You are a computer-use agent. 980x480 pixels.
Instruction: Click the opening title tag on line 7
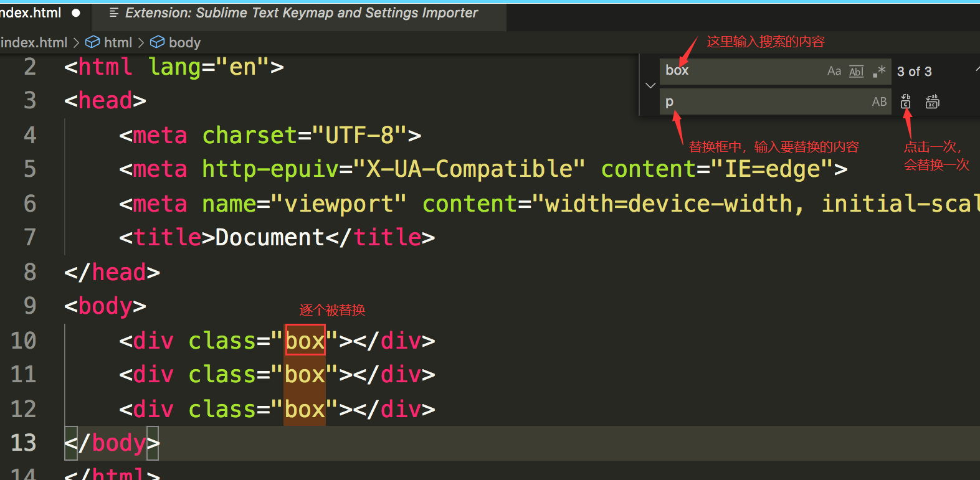tap(167, 237)
